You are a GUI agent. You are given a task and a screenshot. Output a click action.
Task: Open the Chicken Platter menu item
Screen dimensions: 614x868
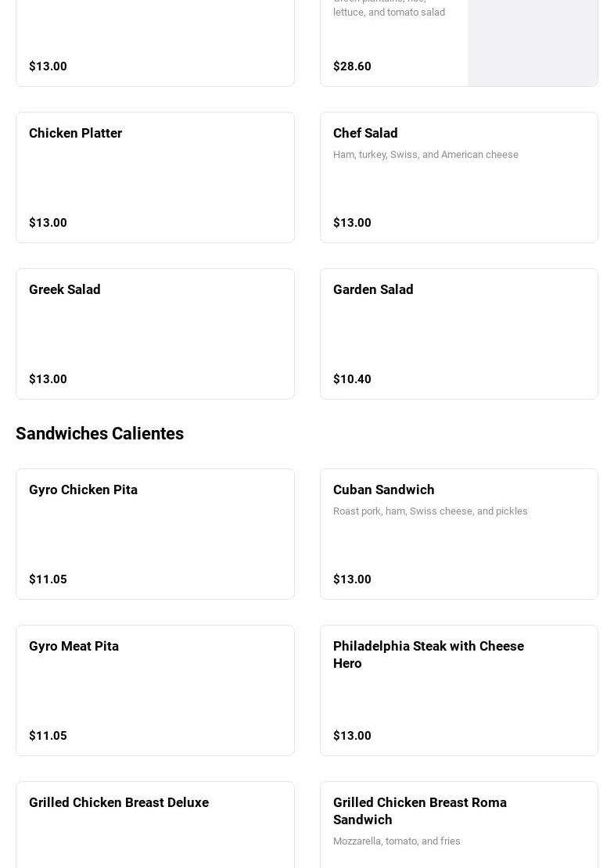[x=155, y=177]
